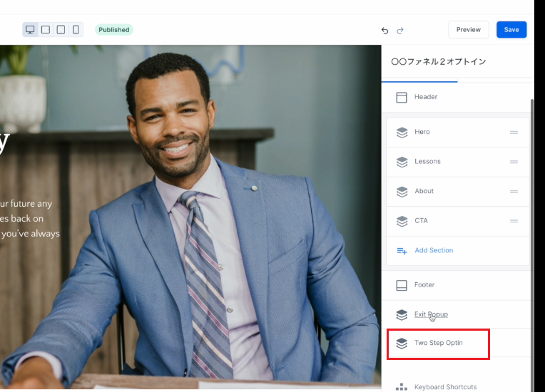Click the CTA section reorder handle
Viewport: 545px width, 392px height.
(x=514, y=221)
